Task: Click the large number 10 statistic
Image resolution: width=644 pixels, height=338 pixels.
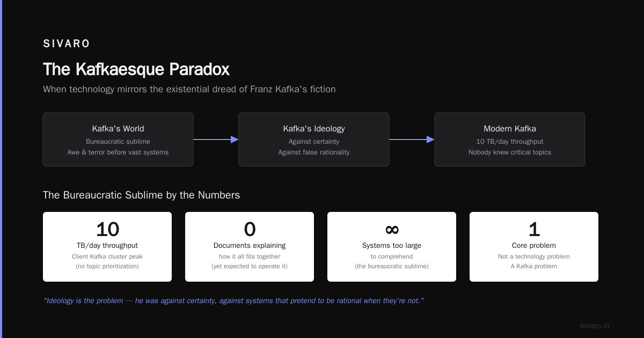Action: coord(107,229)
